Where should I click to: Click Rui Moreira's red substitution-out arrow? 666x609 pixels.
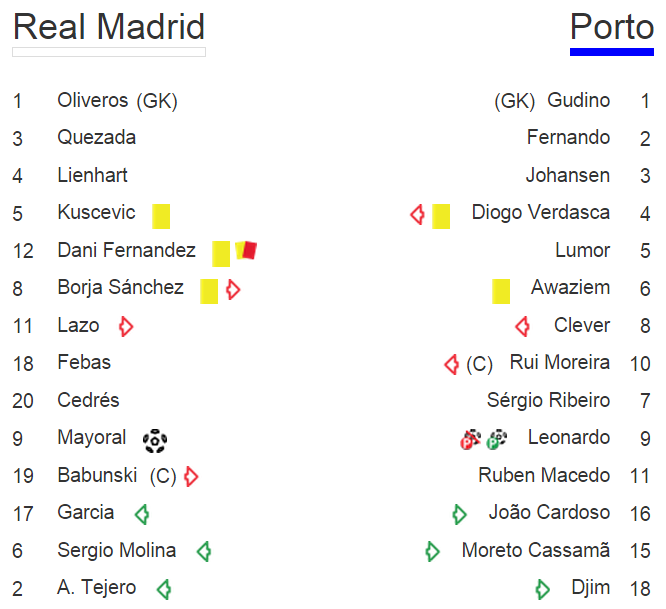click(x=451, y=364)
